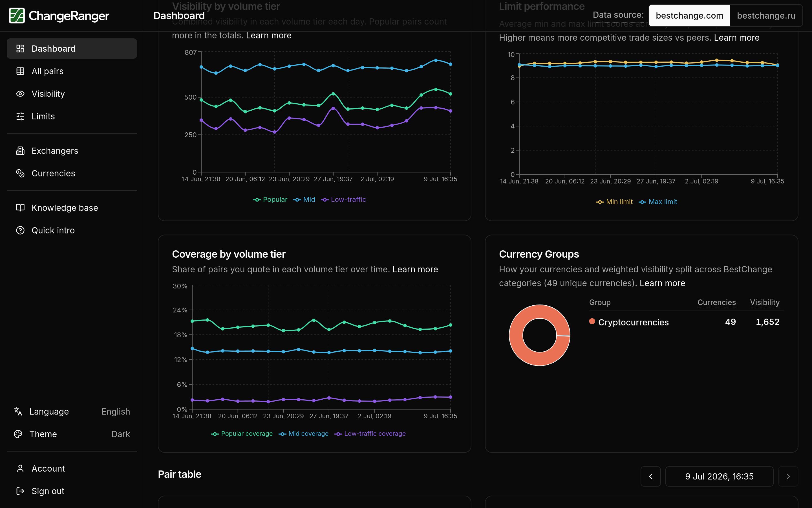
Task: Click the Quick intro question-mark icon
Action: 20,230
